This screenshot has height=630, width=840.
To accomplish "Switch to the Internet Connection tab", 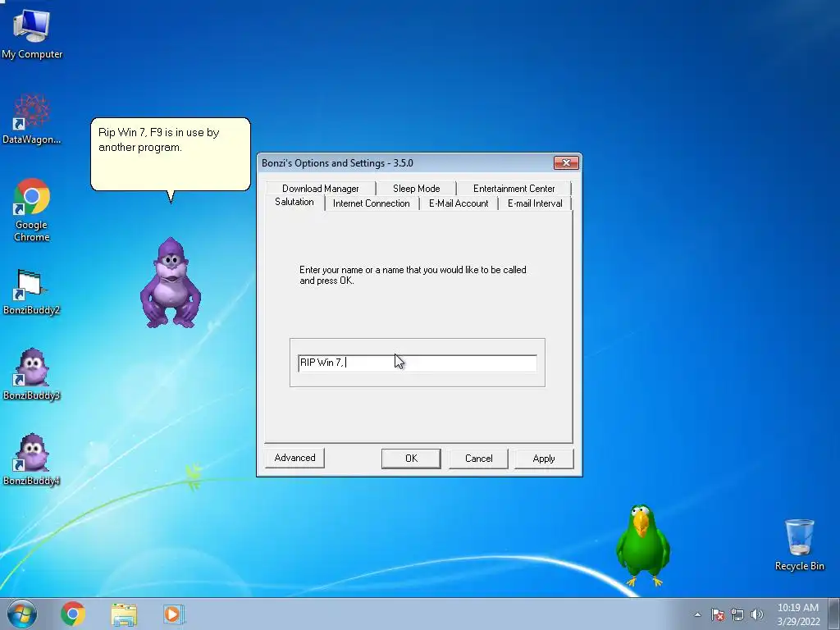I will (x=371, y=203).
